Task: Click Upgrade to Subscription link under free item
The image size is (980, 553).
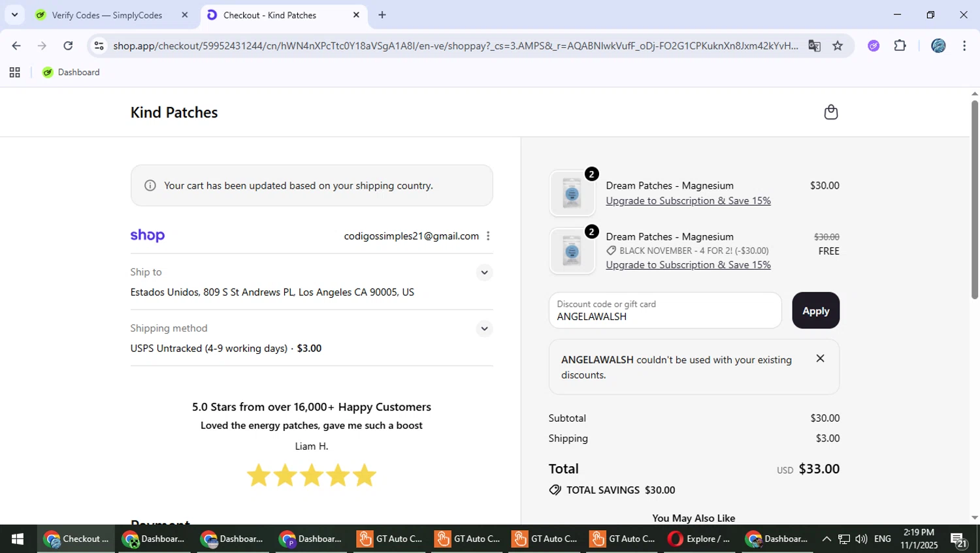Action: [x=688, y=265]
